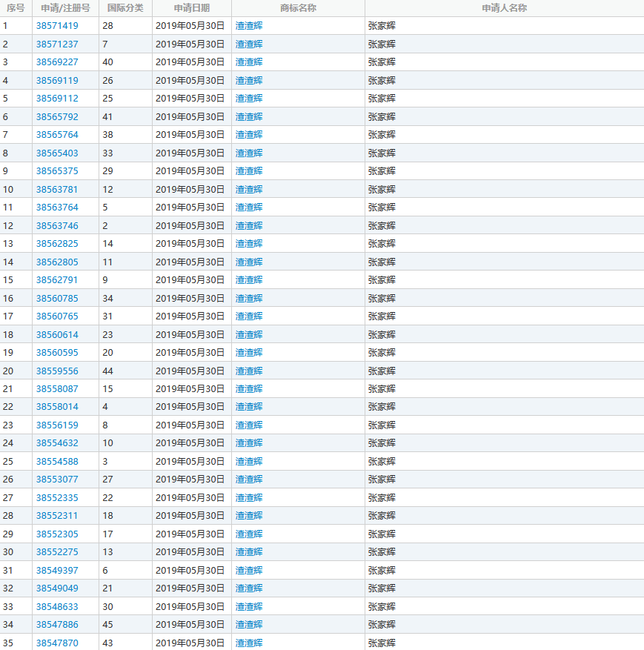Open registration number 38571237

point(57,44)
